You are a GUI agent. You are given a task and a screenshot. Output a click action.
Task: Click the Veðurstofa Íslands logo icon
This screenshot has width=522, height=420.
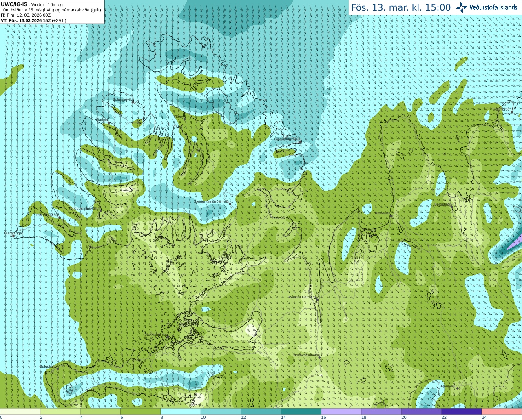point(462,7)
